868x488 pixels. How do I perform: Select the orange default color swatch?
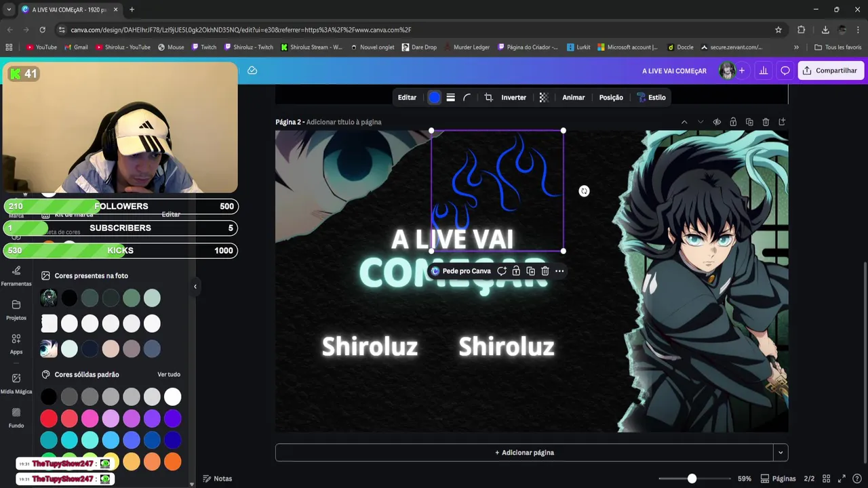coord(173,462)
